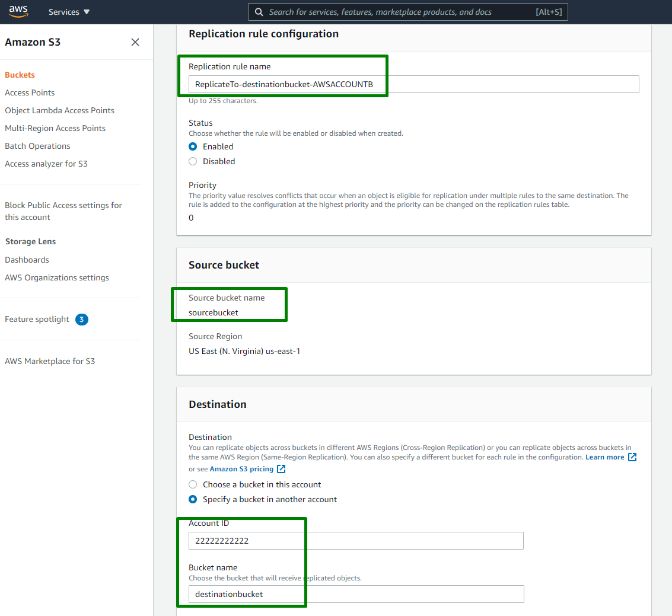
Task: Select the Enabled status radio button
Action: tap(193, 146)
